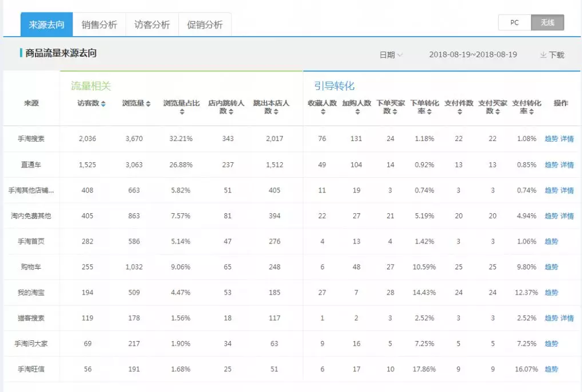The height and width of the screenshot is (392, 582).
Task: Open 趋势 for 我的淘宝 row
Action: (551, 293)
